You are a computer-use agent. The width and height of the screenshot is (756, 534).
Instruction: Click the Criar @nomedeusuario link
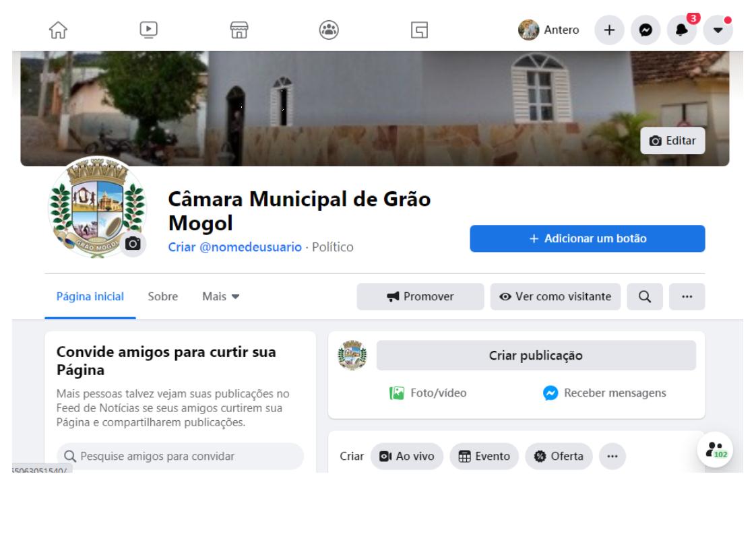point(234,247)
